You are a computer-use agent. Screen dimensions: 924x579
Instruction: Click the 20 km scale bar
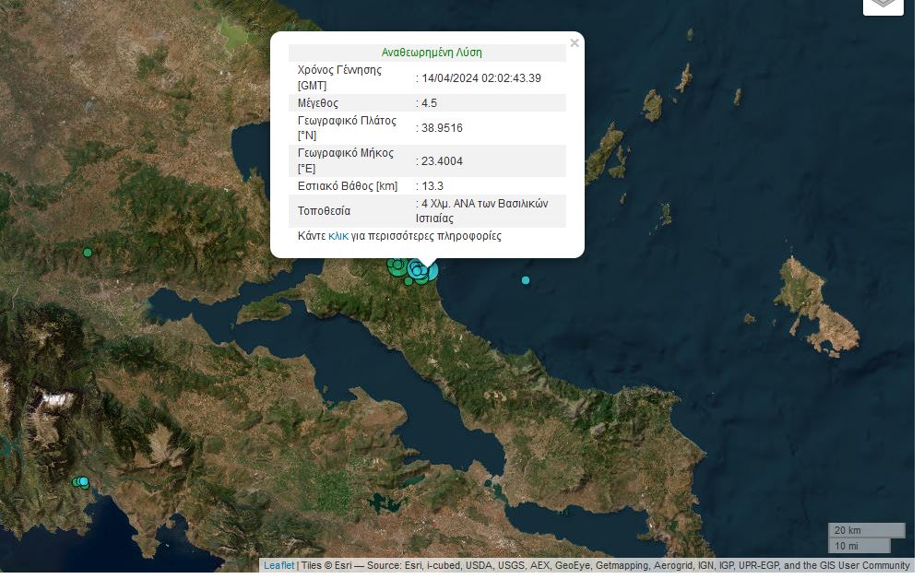point(865,530)
